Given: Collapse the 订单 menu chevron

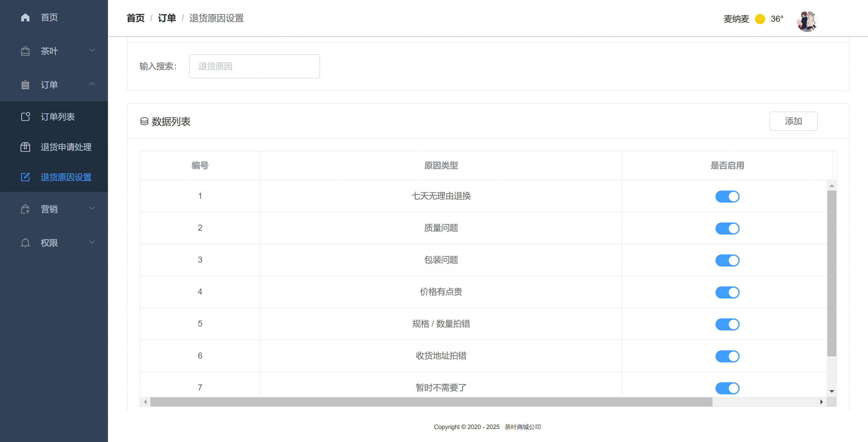Looking at the screenshot, I should click(92, 84).
